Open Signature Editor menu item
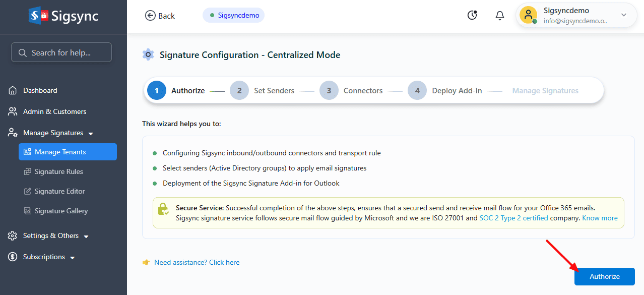 [59, 191]
